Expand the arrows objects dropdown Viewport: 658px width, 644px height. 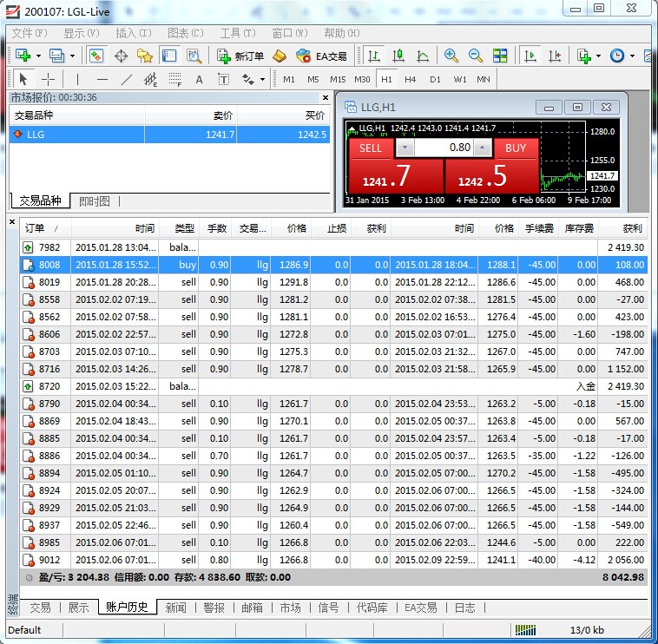263,79
